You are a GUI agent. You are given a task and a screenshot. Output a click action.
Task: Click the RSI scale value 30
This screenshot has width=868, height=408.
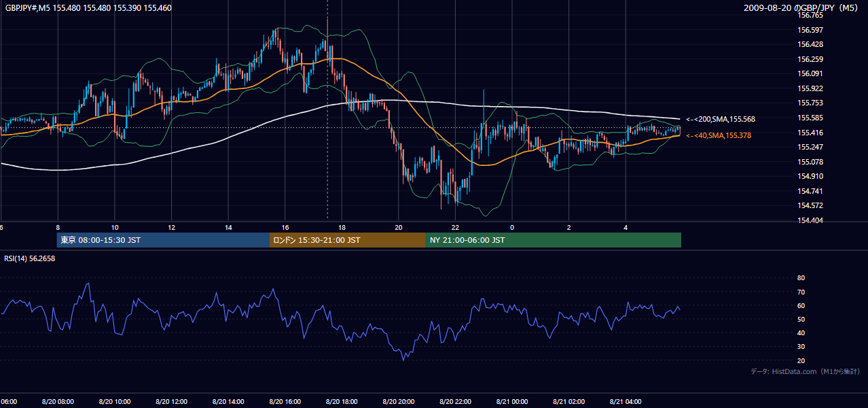point(801,347)
